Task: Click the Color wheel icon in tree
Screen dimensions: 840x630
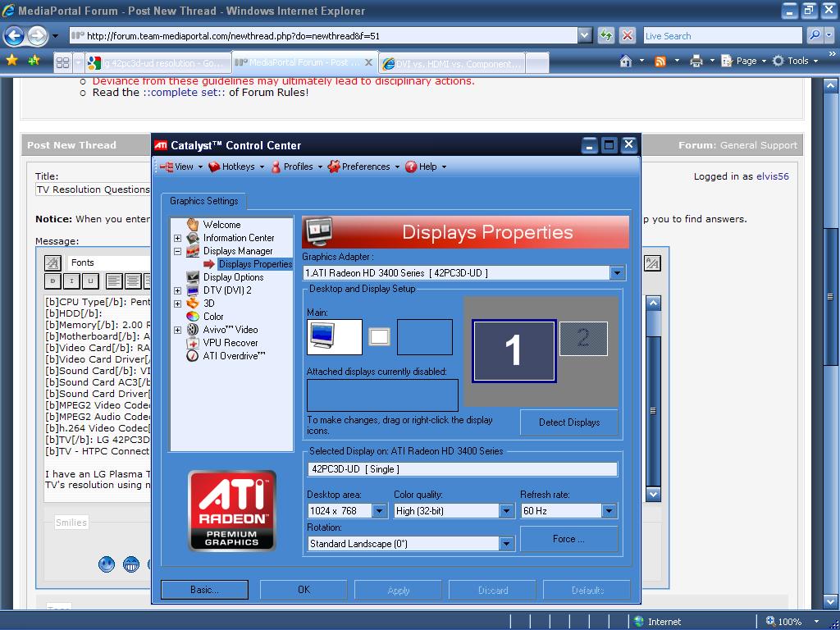Action: 193,316
